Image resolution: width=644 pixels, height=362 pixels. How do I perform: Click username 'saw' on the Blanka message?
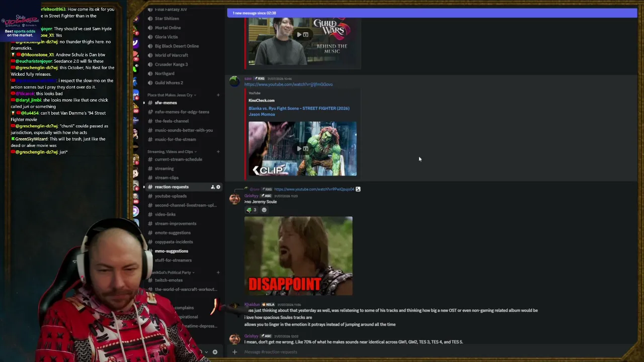[248, 78]
